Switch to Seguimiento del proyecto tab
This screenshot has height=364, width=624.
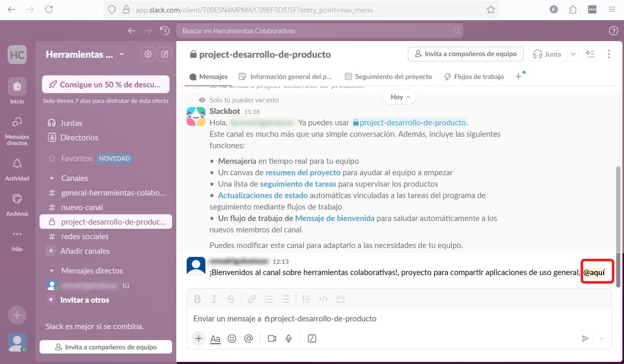click(x=388, y=76)
